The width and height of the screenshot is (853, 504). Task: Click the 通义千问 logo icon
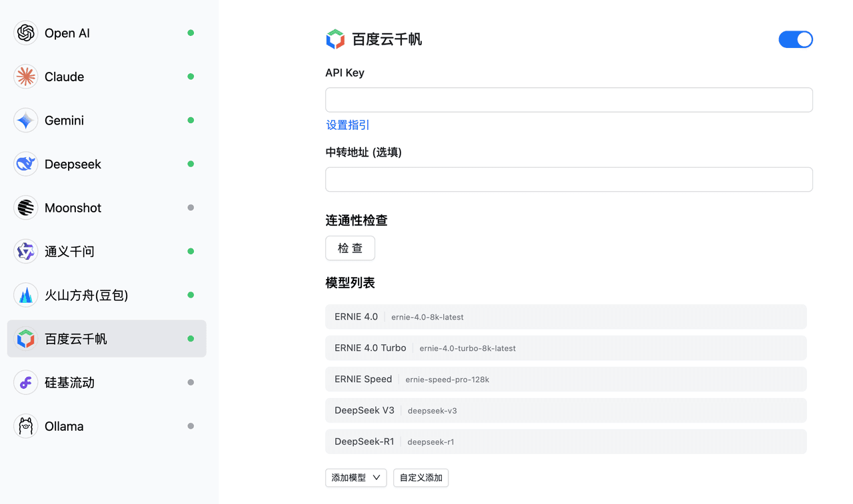(x=26, y=252)
